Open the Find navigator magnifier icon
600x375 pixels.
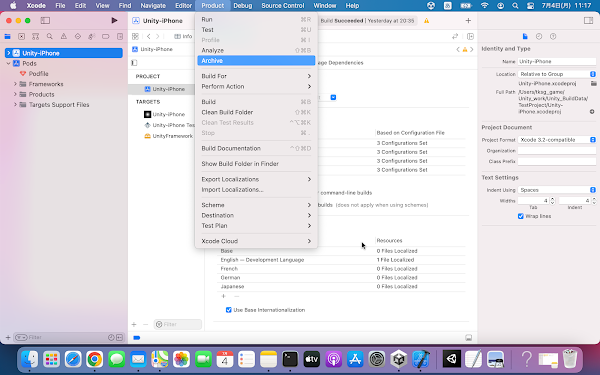coord(49,36)
